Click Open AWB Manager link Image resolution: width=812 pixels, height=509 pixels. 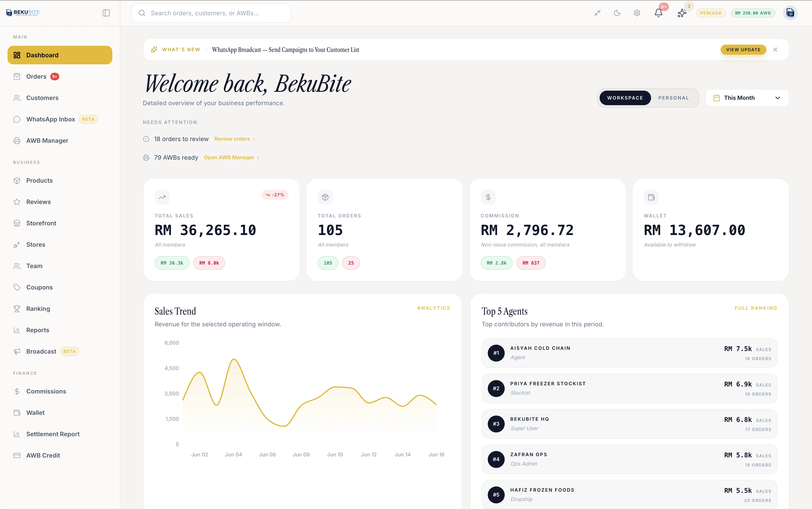(232, 157)
